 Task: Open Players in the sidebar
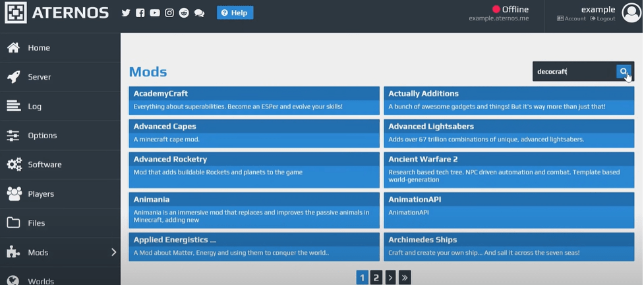click(x=60, y=194)
